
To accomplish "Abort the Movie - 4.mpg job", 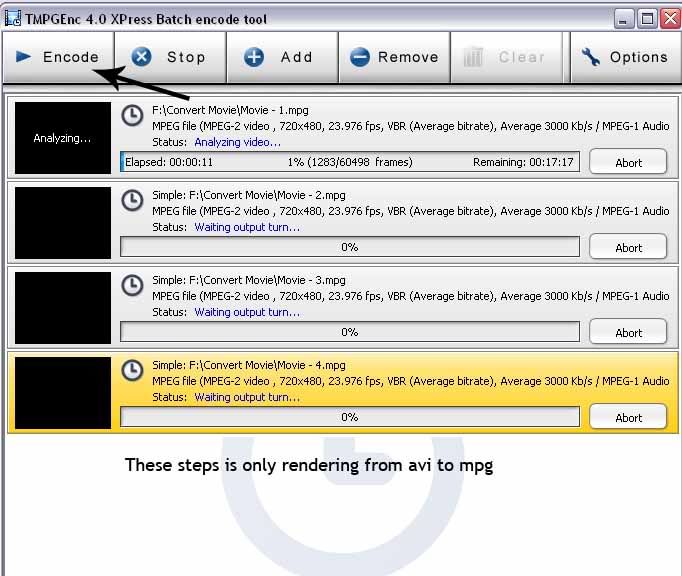I will [x=628, y=417].
